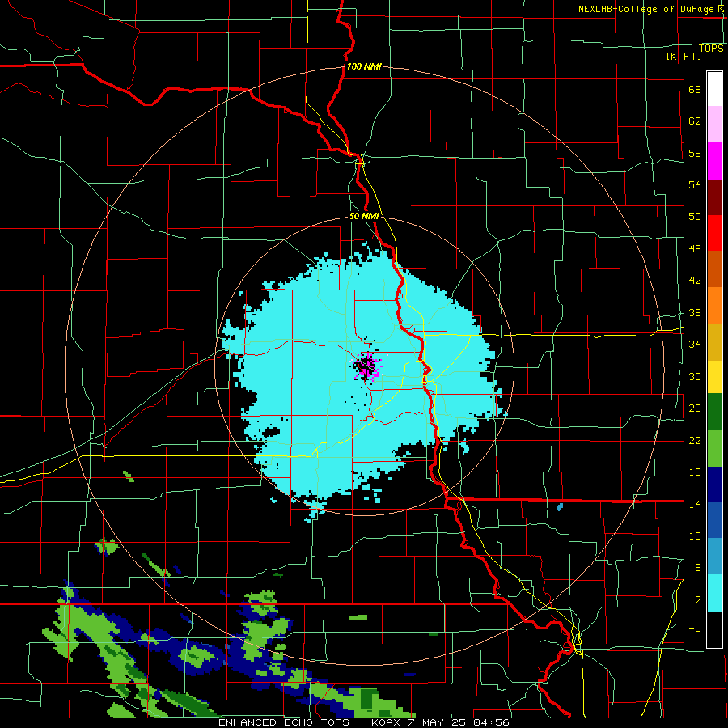
Task: Click the magenta swatch near 58
Action: (x=714, y=161)
